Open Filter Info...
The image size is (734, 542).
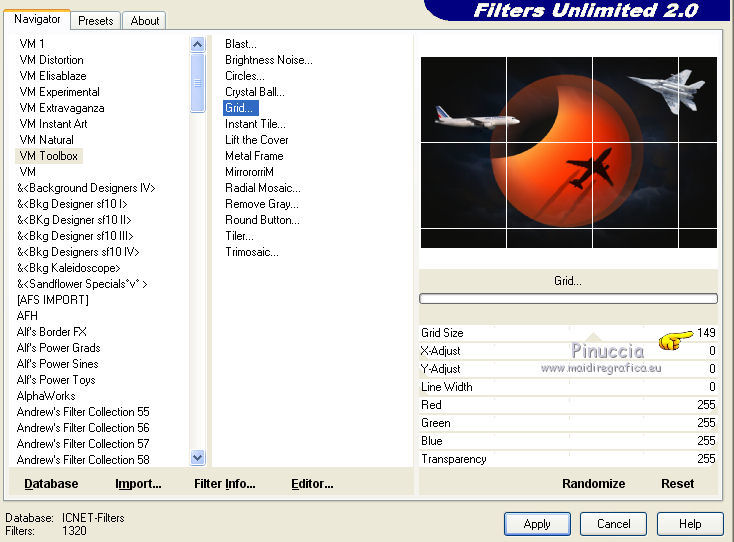pyautogui.click(x=225, y=483)
